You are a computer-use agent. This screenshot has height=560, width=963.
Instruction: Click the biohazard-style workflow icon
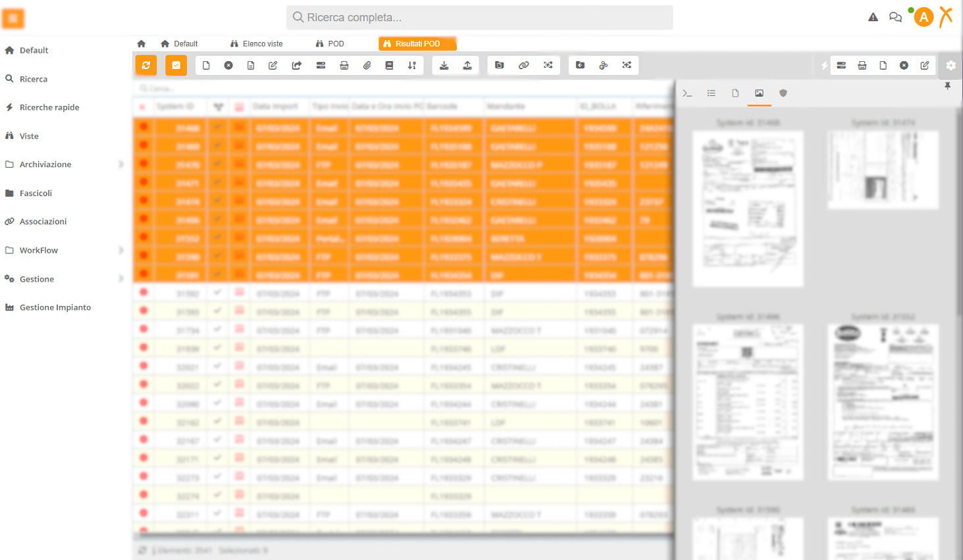tap(604, 65)
